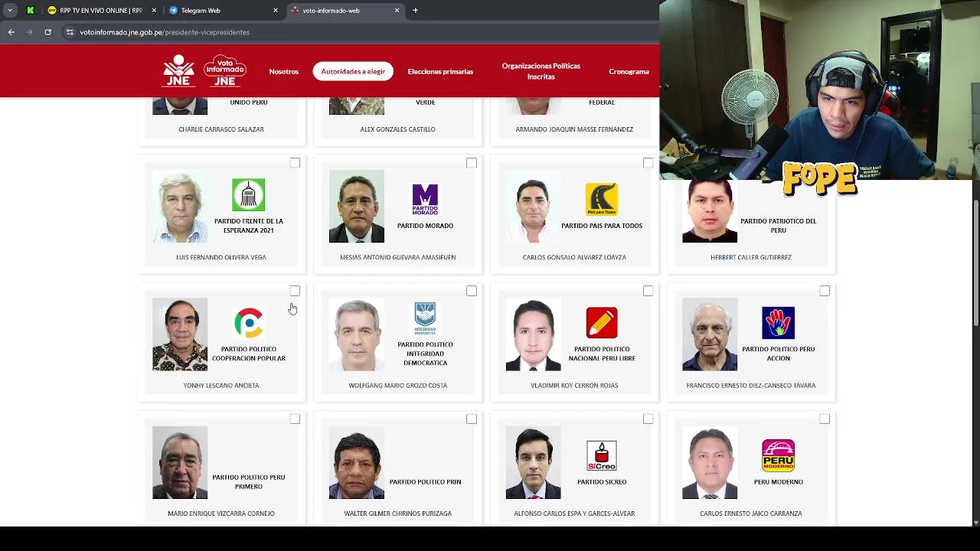980x551 pixels.
Task: Click the Partido Patriotico del Peru label
Action: click(778, 226)
